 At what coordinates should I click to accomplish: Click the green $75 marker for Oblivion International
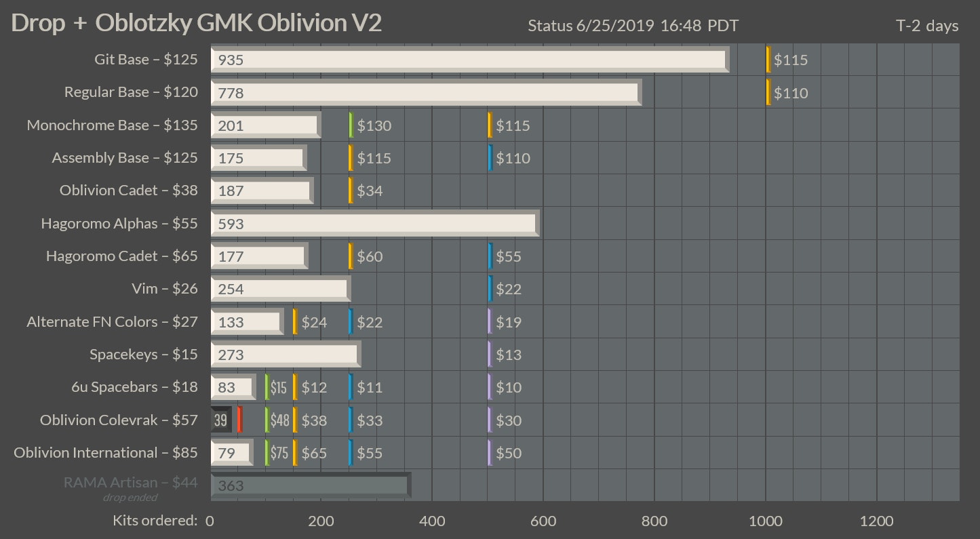[267, 453]
